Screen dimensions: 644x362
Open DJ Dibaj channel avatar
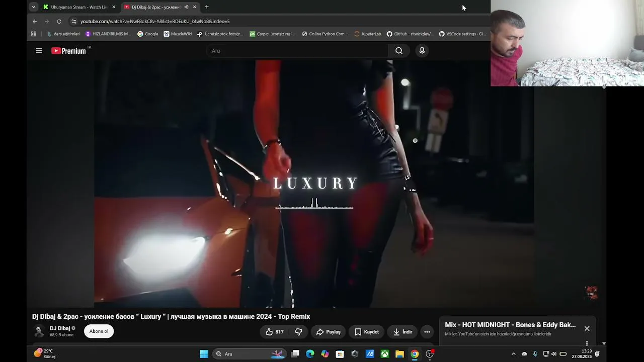tap(39, 331)
